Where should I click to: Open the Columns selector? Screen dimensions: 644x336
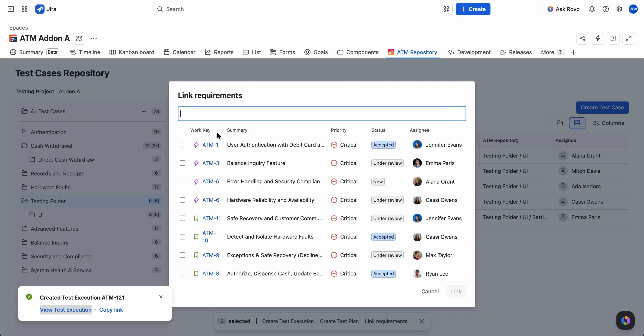608,123
